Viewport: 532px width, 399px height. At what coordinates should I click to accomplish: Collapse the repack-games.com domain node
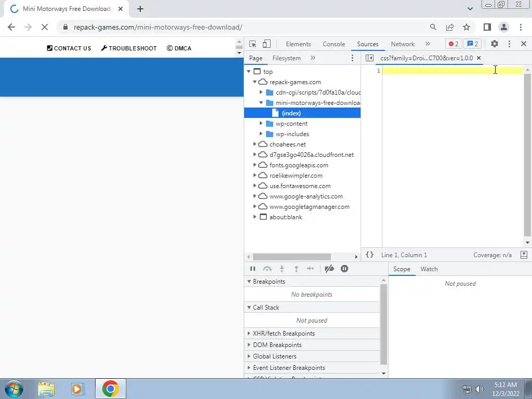point(255,82)
